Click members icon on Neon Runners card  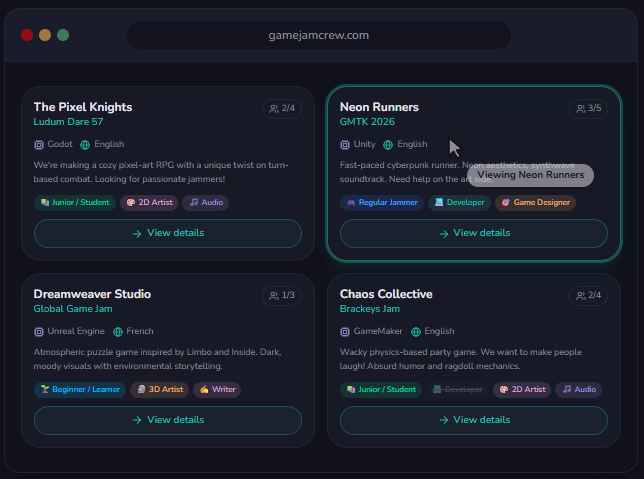pyautogui.click(x=581, y=108)
